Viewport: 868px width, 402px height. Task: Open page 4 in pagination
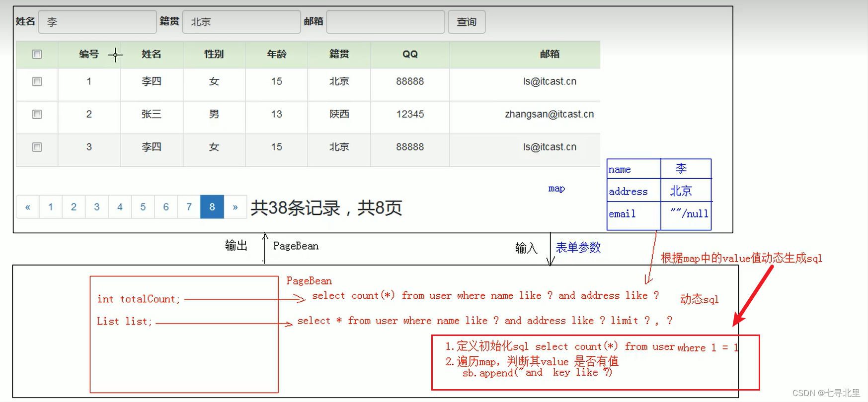[120, 207]
